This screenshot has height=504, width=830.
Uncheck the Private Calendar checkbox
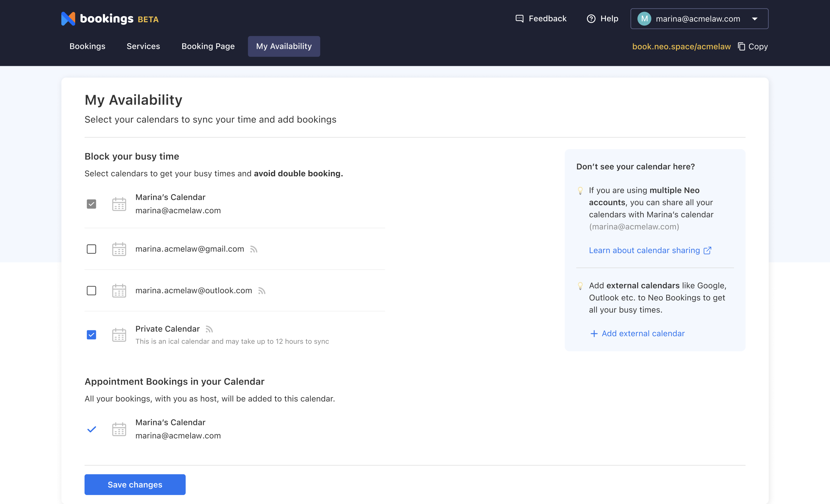[91, 335]
